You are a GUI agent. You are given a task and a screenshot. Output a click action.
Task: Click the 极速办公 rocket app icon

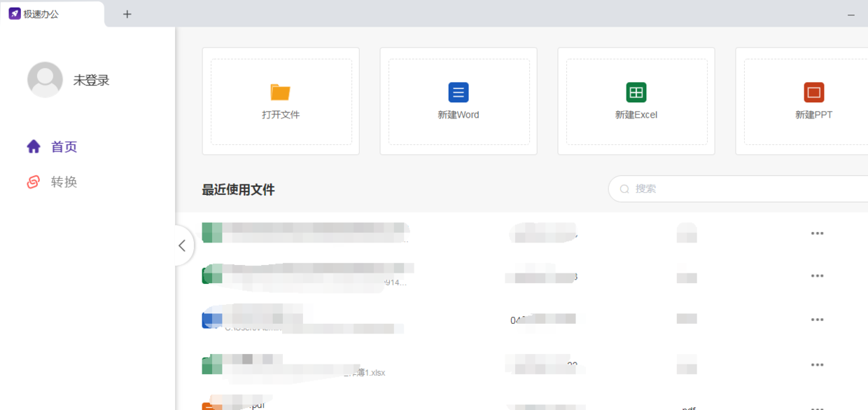pyautogui.click(x=14, y=13)
